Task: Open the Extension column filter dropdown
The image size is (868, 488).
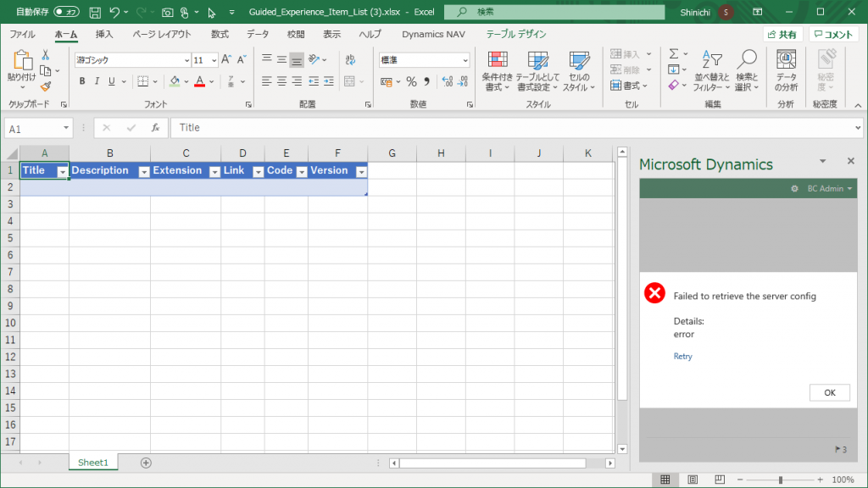Action: 214,172
